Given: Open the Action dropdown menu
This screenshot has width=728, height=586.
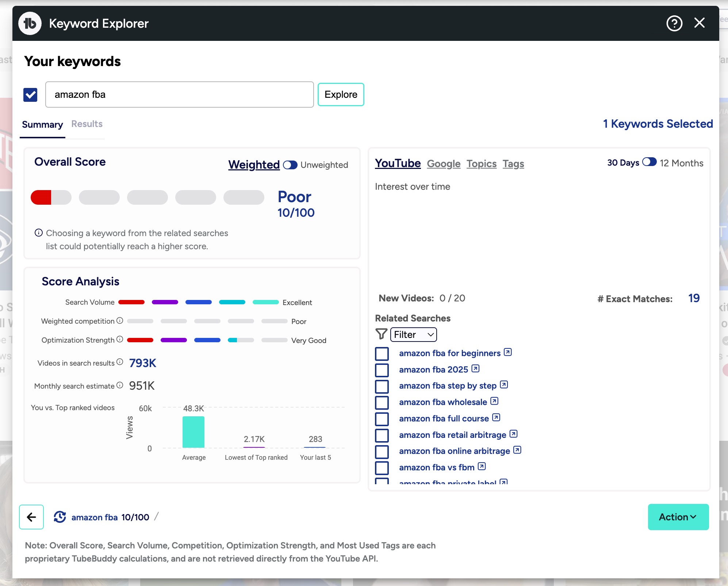Looking at the screenshot, I should coord(678,517).
